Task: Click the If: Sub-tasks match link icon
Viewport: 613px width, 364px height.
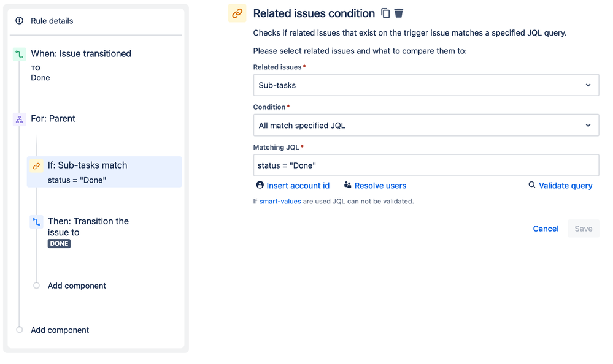Action: [36, 166]
